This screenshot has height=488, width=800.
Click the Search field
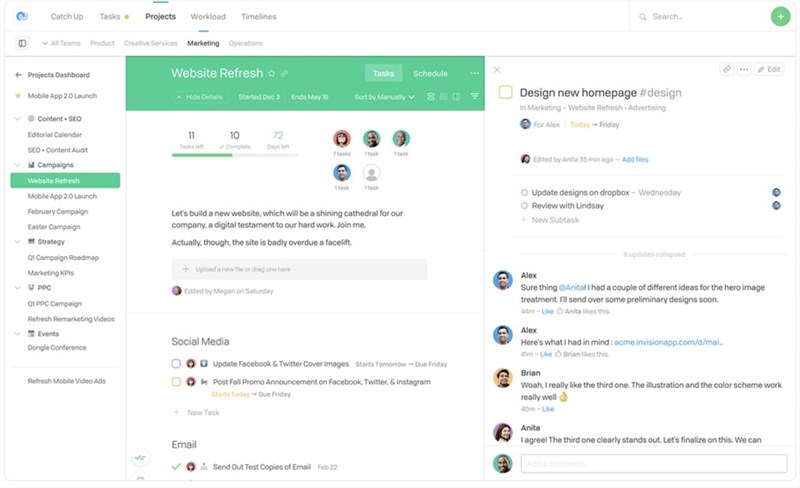tap(667, 17)
